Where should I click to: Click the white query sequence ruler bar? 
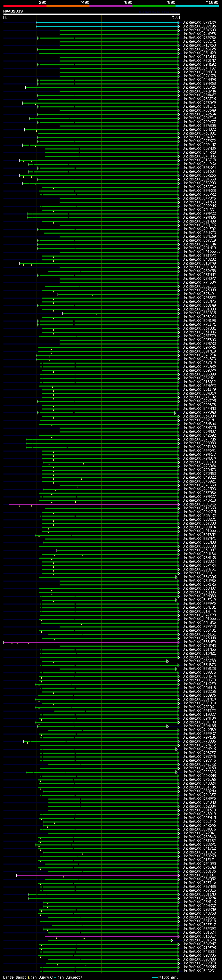(x=91, y=15)
